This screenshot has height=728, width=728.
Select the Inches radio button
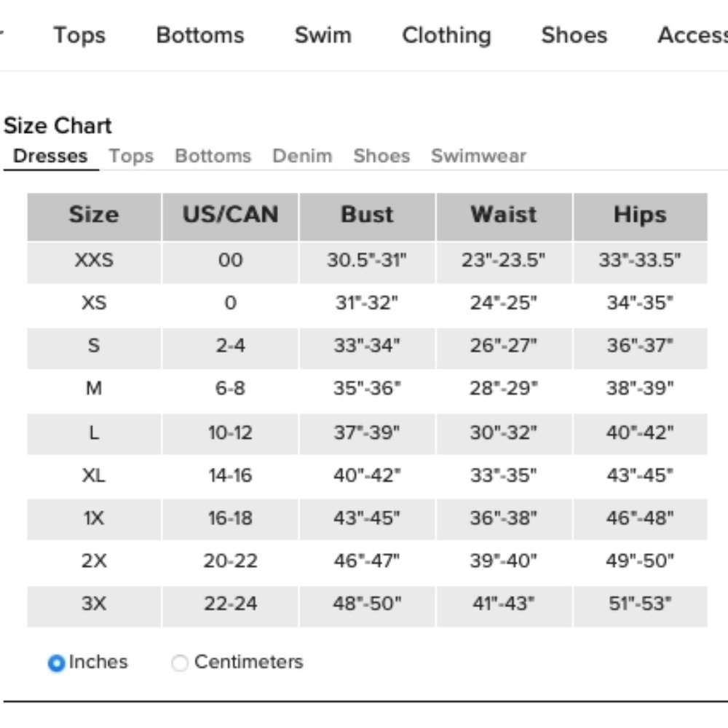pos(56,663)
